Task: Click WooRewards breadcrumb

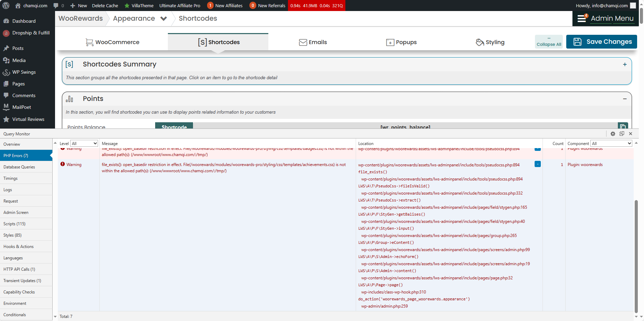Action: click(80, 18)
